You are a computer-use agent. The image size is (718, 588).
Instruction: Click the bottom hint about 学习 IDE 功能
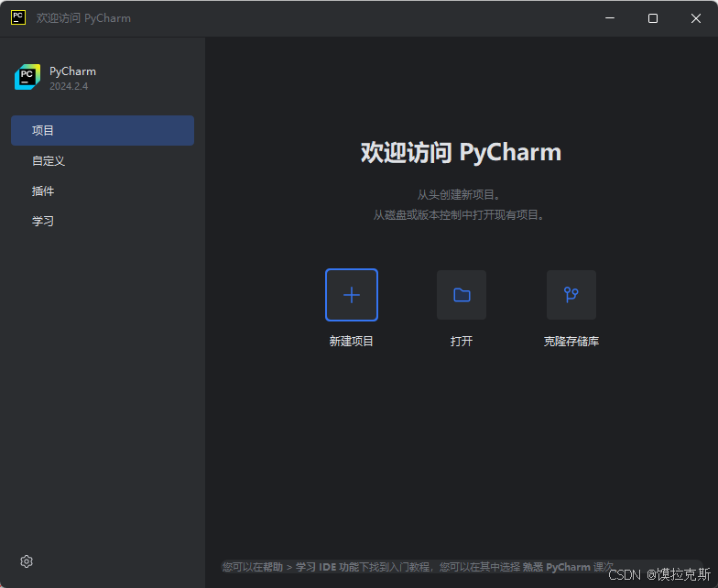tap(418, 567)
